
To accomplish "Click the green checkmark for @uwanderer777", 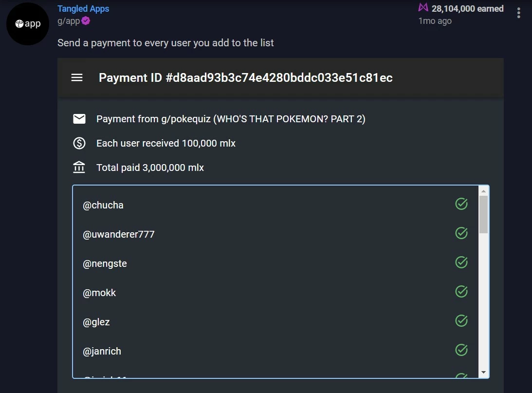I will pyautogui.click(x=461, y=233).
